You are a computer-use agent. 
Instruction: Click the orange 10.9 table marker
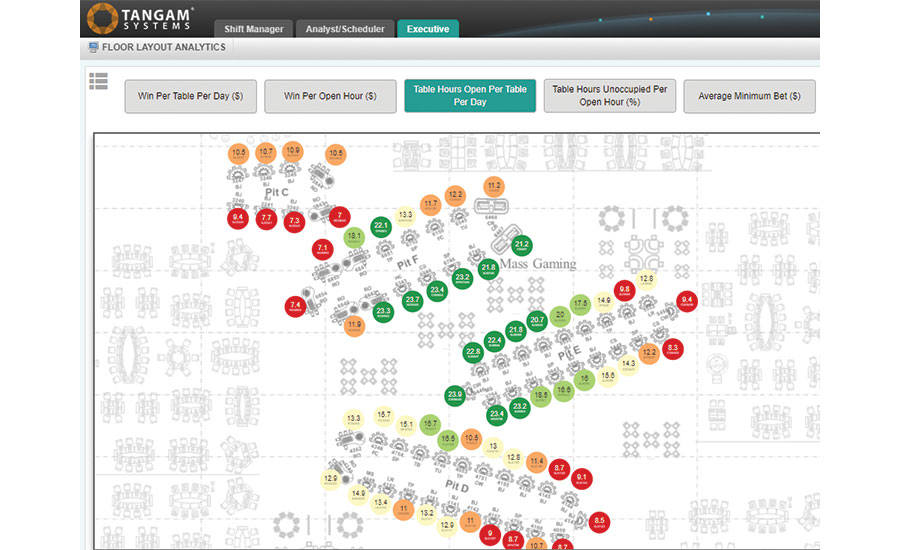click(293, 152)
